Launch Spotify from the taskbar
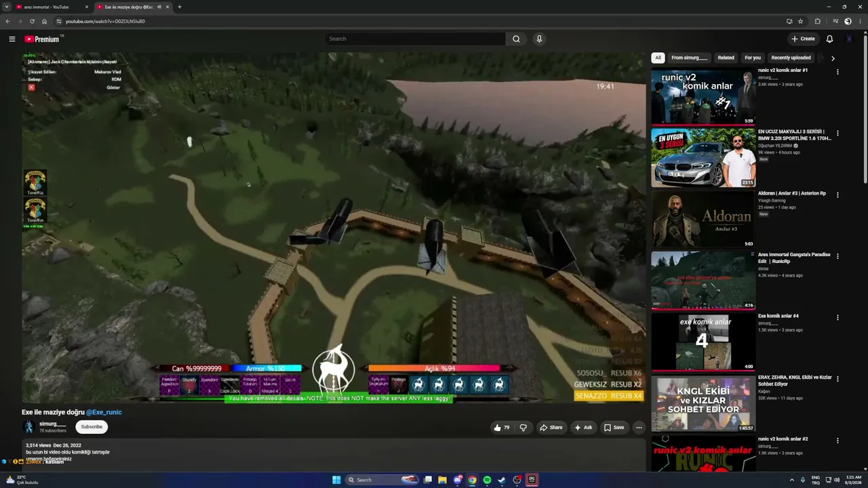868x488 pixels. point(487,480)
